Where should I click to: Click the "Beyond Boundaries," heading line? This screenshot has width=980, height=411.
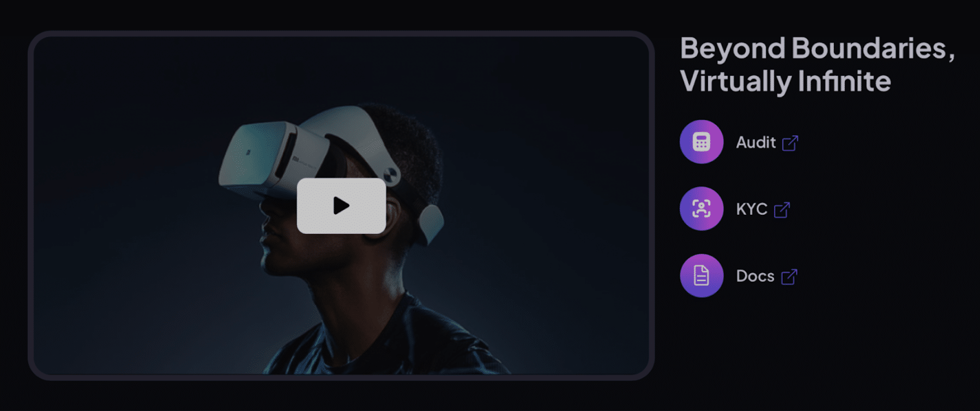pyautogui.click(x=817, y=49)
